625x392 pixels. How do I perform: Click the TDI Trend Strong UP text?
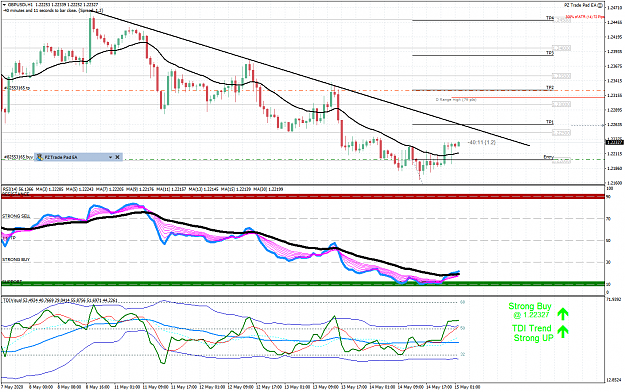[x=533, y=333]
